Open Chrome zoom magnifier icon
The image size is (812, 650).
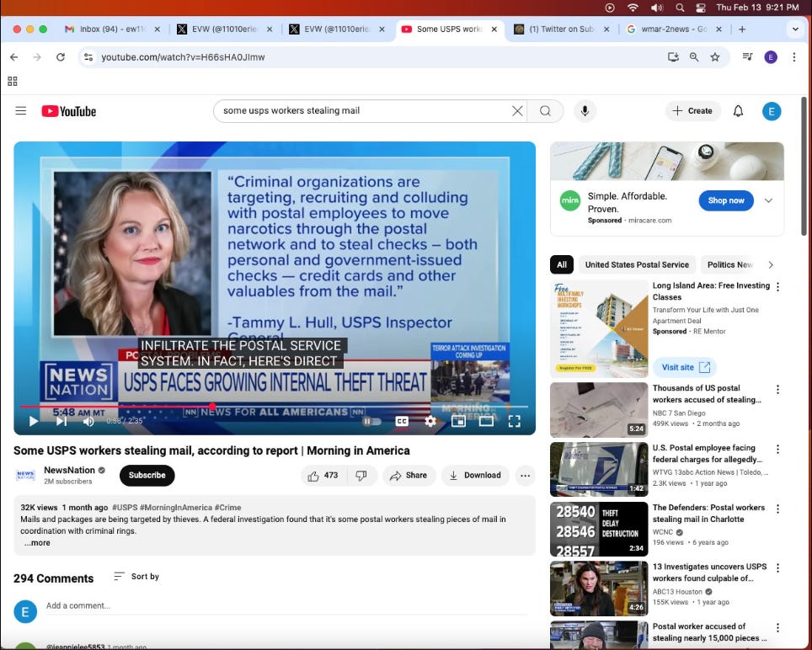(694, 57)
